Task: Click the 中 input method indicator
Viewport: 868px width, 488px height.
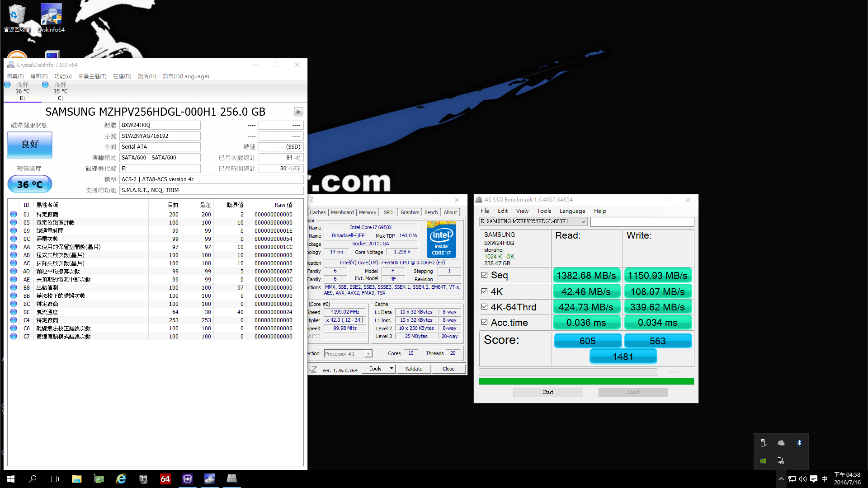Action: pyautogui.click(x=824, y=479)
